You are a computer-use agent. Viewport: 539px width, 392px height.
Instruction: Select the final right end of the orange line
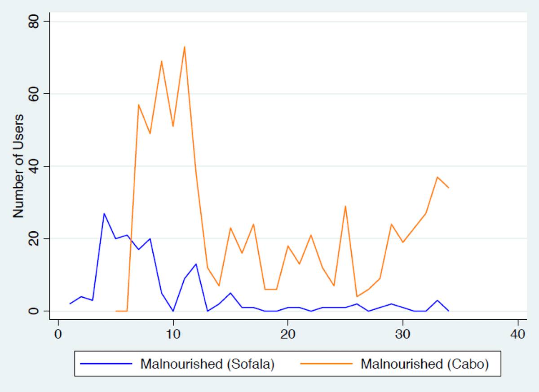[x=448, y=188]
